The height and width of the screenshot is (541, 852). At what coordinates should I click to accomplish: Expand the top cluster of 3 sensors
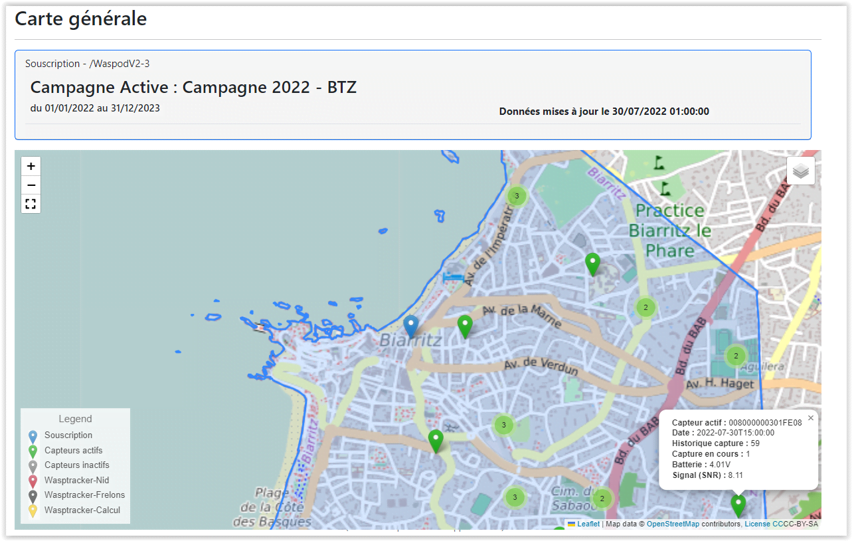tap(516, 196)
